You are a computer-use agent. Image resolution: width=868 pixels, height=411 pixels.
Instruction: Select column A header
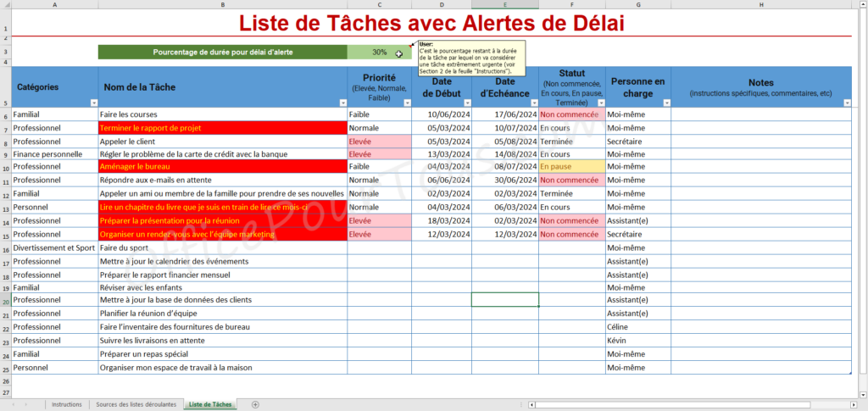pos(55,4)
